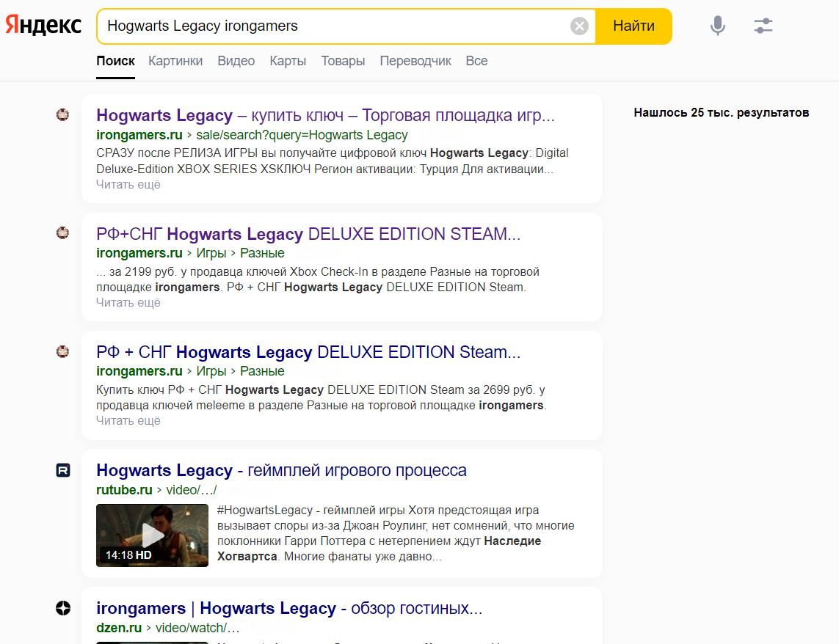Click irongamers.ru domain in first result
Image resolution: width=839 pixels, height=644 pixels.
(x=139, y=135)
